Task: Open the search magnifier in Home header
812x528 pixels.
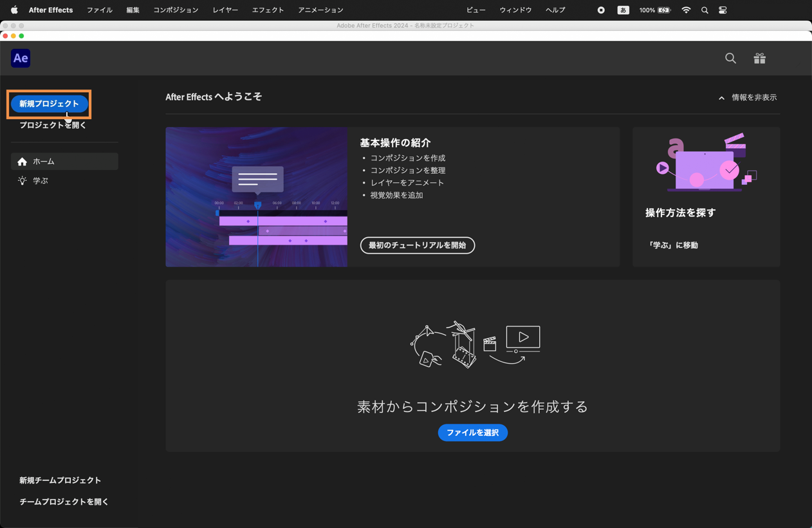Action: [x=730, y=59]
